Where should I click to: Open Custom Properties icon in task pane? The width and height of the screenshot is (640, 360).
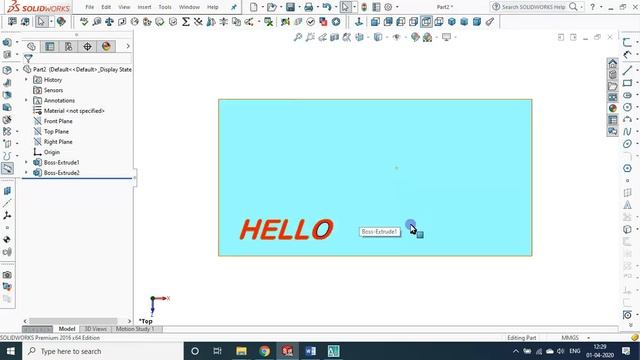pyautogui.click(x=613, y=120)
